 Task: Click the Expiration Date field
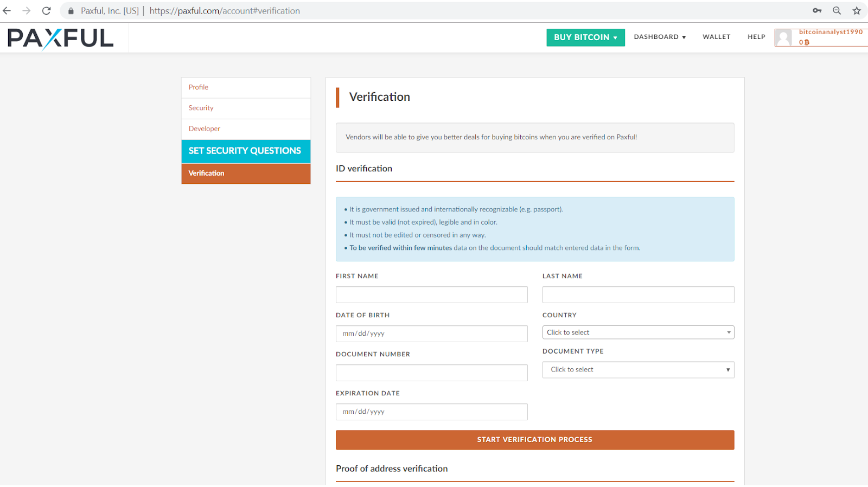(x=431, y=412)
